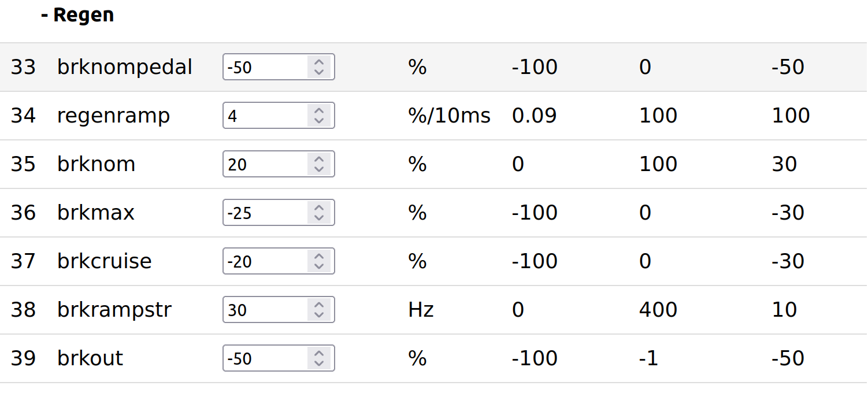The image size is (868, 393).
Task: Decrease regenramp value with down arrow
Action: click(318, 121)
